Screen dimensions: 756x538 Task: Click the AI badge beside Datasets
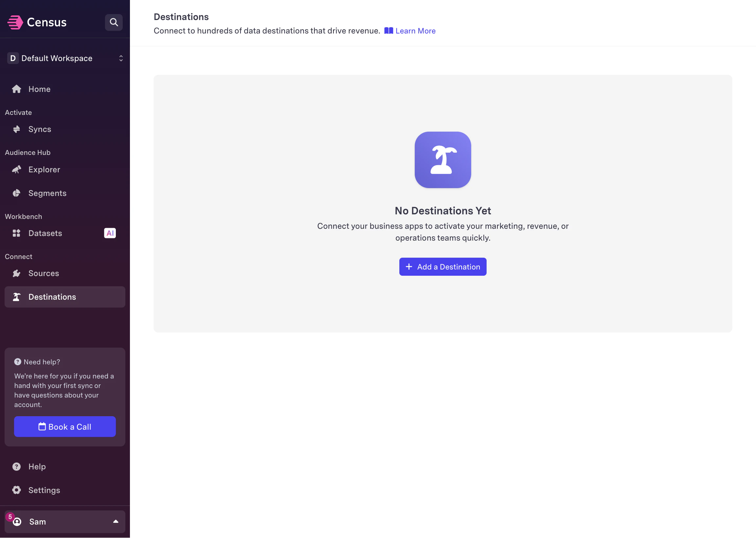tap(110, 233)
